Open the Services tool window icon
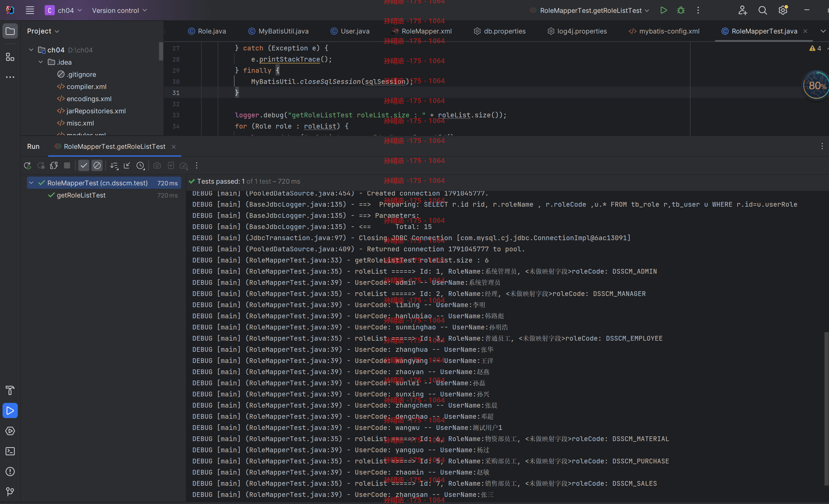The width and height of the screenshot is (829, 504). 10,431
